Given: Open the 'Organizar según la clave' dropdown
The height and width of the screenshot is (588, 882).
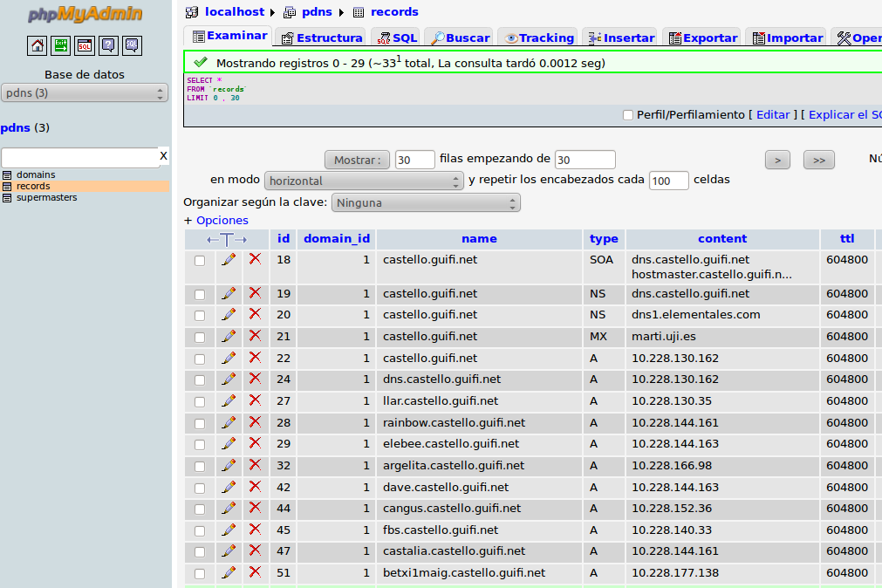Looking at the screenshot, I should click(x=426, y=203).
